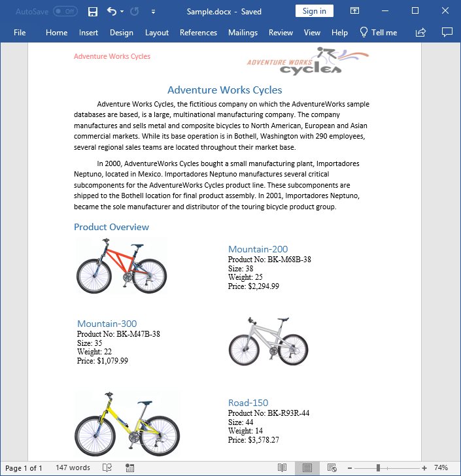Screen dimensions: 461x476
Task: Switch to the Home tab
Action: coord(56,33)
